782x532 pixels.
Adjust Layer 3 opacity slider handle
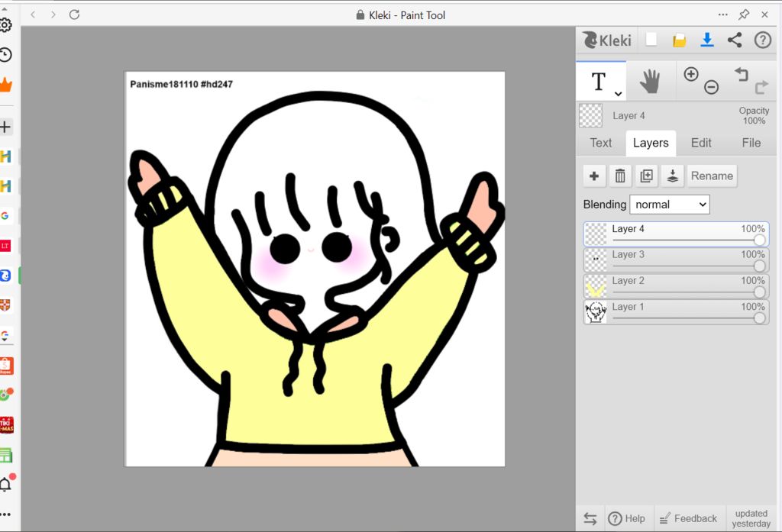[759, 266]
